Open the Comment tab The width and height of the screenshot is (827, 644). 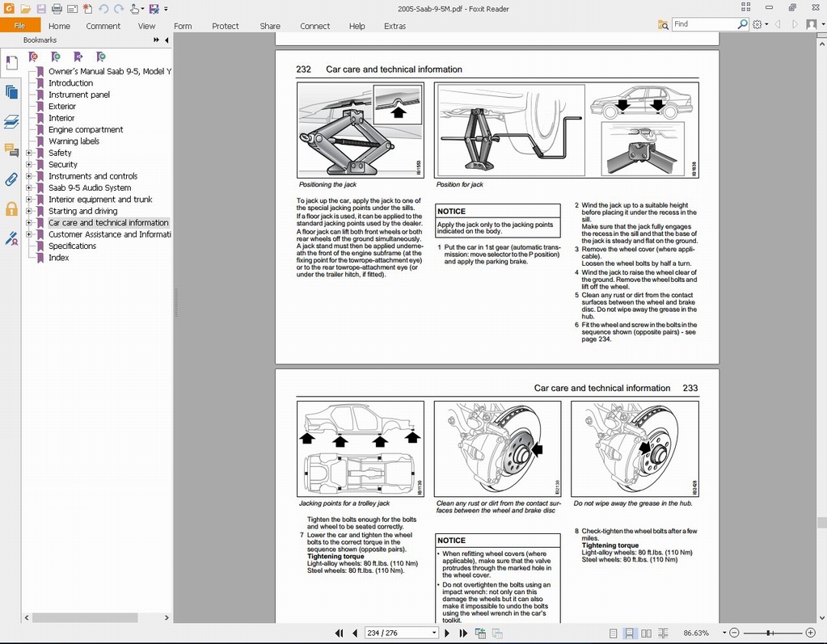point(103,26)
